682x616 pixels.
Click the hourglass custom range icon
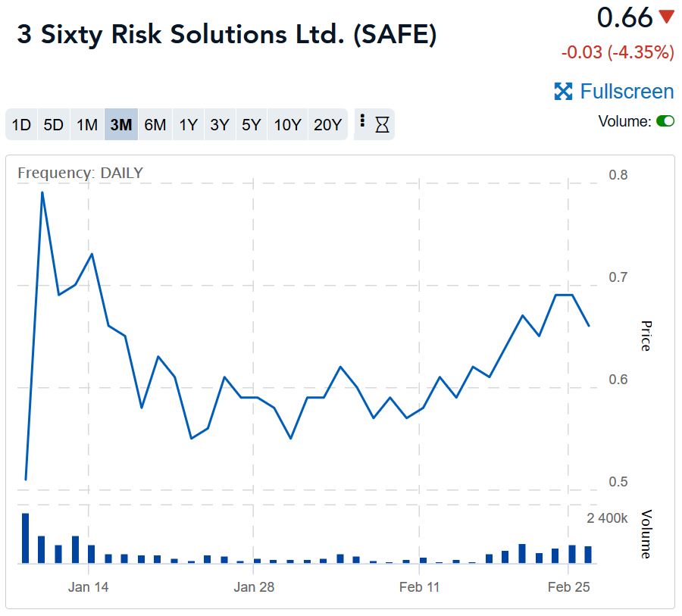click(383, 125)
